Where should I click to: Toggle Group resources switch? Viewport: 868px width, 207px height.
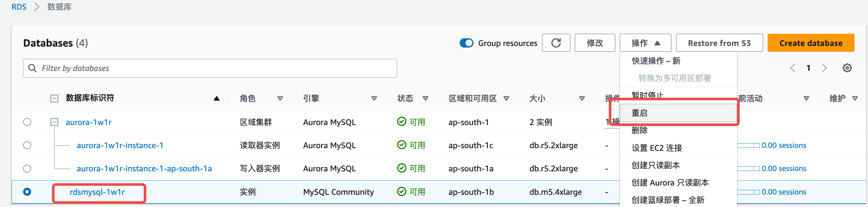point(466,43)
